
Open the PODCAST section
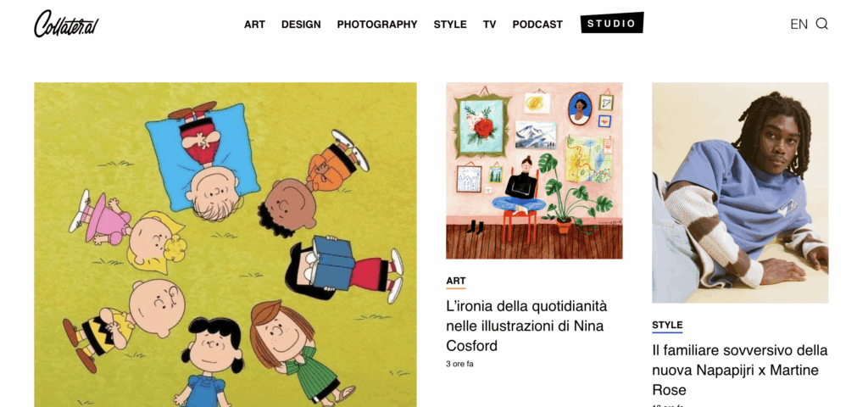point(537,25)
